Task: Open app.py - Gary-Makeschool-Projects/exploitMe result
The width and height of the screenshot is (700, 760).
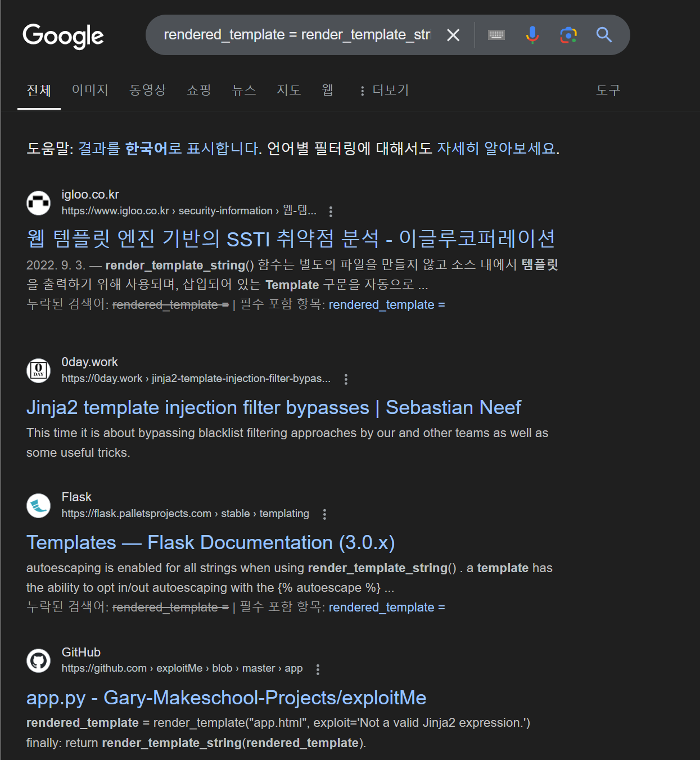Action: (x=227, y=698)
